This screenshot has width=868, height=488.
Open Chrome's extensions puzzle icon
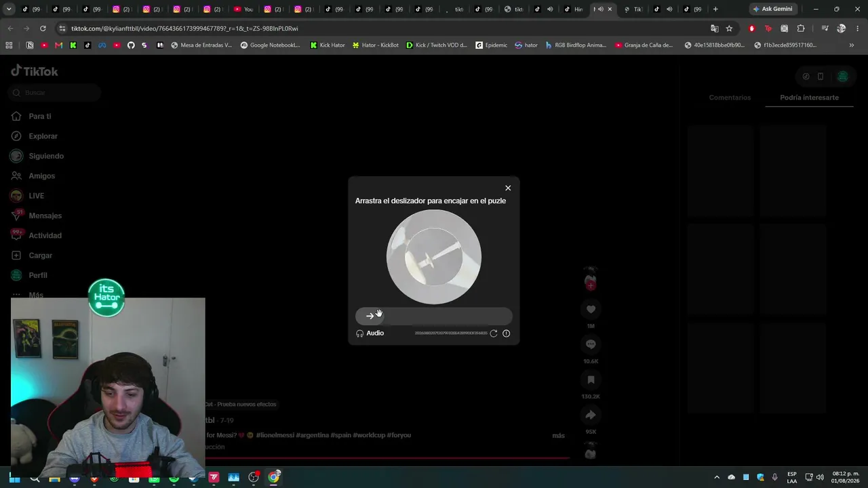[x=801, y=28]
